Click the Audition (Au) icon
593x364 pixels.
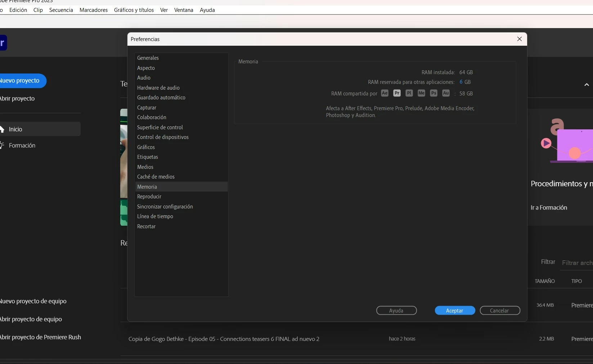446,93
